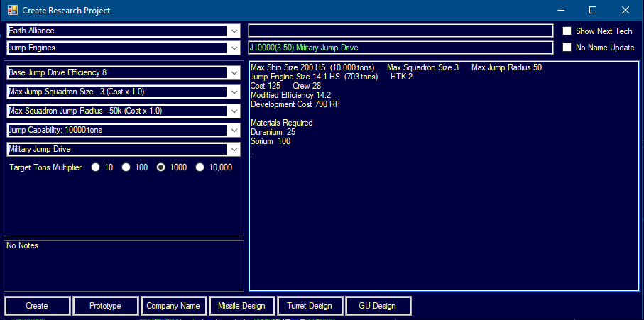Click the J10000(3-50) Military Jump Drive name field
This screenshot has height=320, width=644.
click(401, 48)
